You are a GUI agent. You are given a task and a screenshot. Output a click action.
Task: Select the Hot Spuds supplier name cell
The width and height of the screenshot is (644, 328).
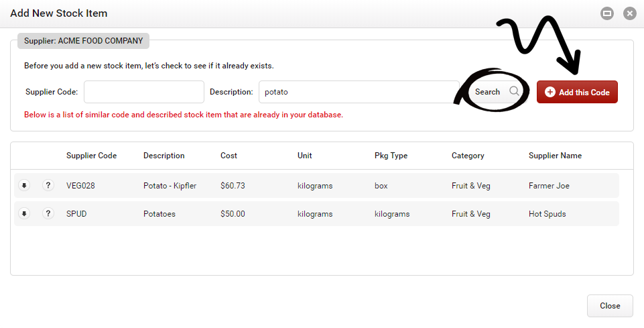[x=548, y=214]
